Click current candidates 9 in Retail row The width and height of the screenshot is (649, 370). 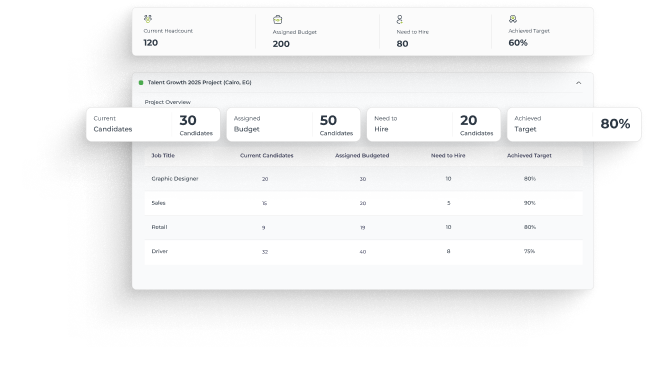coord(264,228)
